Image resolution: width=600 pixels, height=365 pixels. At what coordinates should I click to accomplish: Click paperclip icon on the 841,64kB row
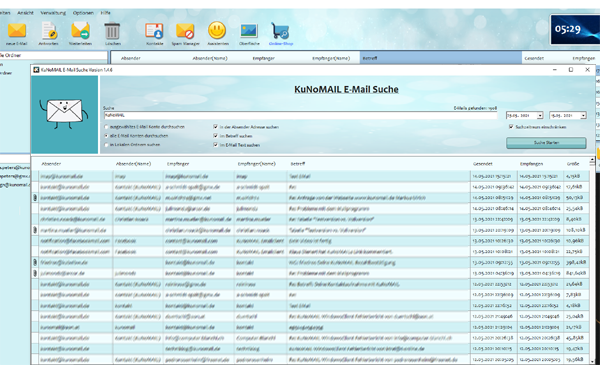[35, 273]
